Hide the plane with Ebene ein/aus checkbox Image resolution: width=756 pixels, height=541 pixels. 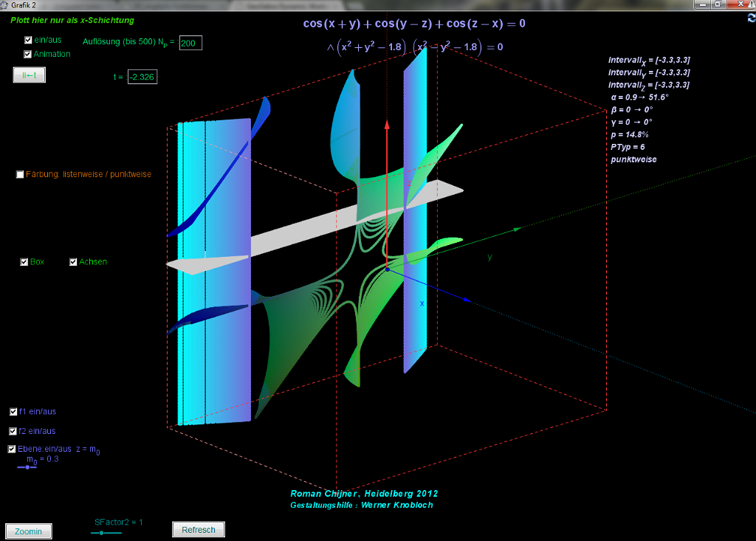pyautogui.click(x=12, y=449)
